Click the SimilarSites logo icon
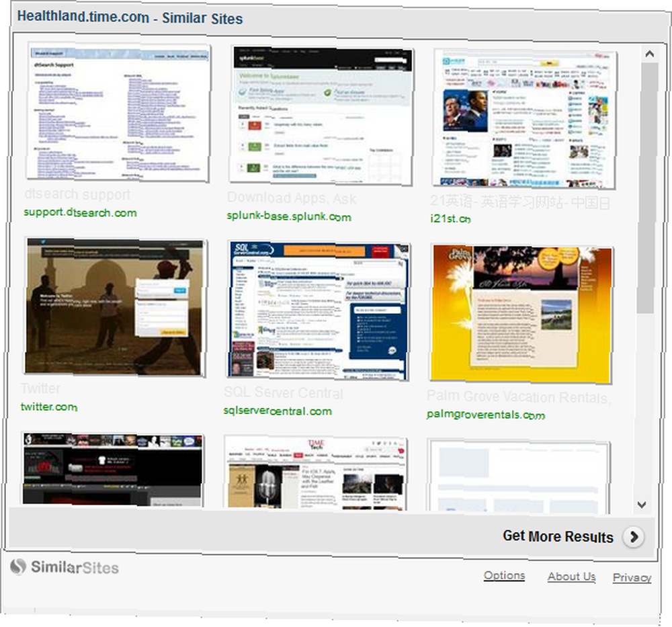672x627 pixels. (x=18, y=567)
